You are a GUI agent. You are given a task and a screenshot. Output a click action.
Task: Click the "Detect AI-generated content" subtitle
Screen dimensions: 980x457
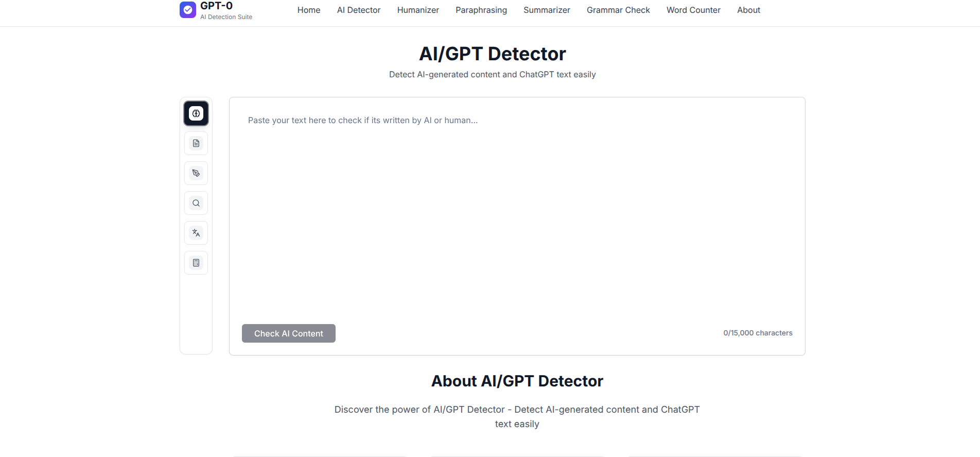coord(493,74)
